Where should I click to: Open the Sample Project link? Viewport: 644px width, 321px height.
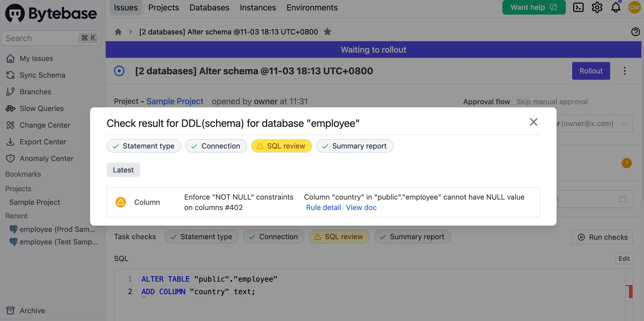click(x=175, y=101)
